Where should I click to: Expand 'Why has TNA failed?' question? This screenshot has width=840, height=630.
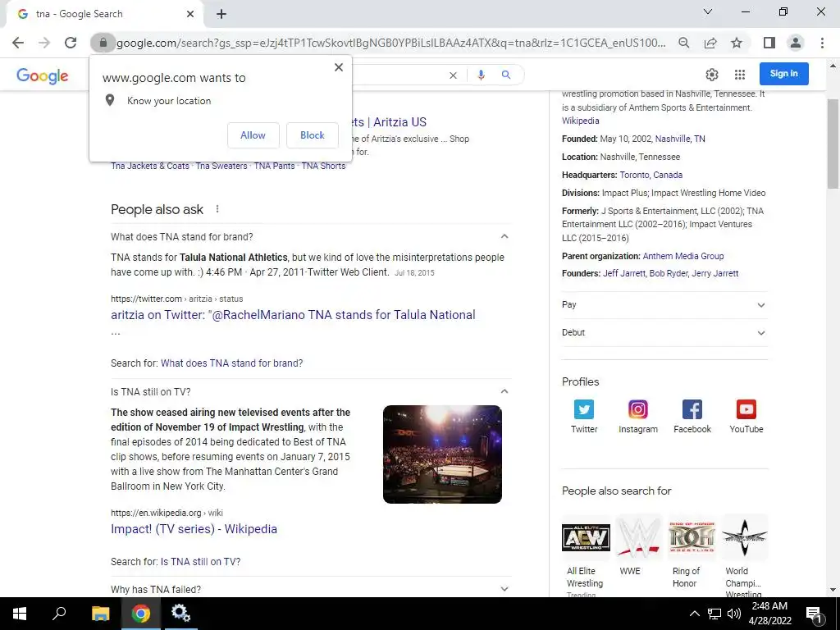(x=309, y=589)
